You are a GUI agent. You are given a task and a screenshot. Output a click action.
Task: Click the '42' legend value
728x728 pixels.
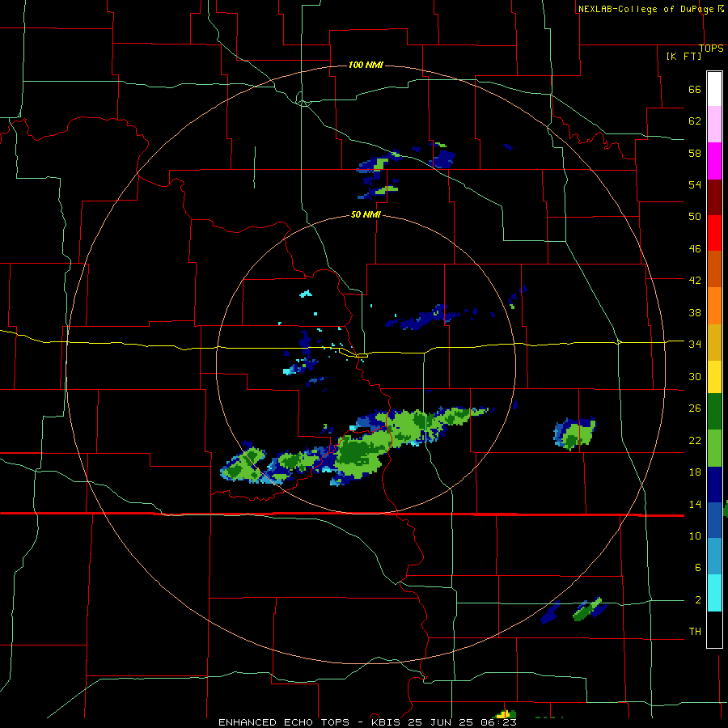tap(695, 281)
